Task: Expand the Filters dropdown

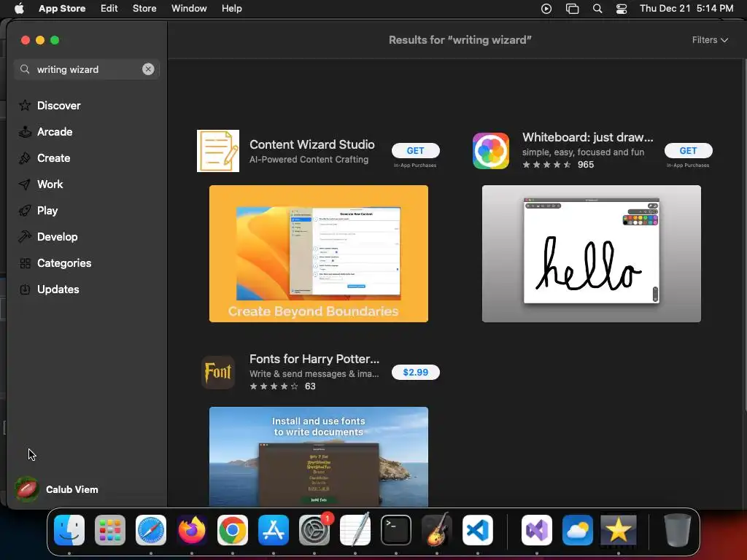Action: click(x=710, y=40)
